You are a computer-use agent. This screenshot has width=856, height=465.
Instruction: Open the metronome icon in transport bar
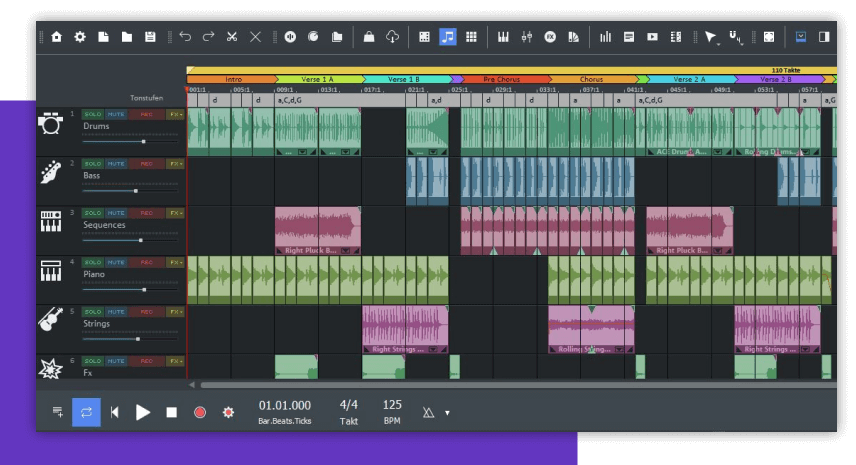click(429, 412)
